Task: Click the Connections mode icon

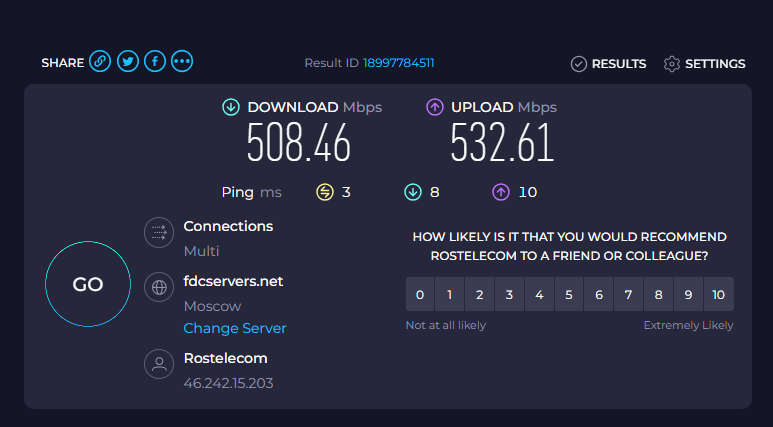Action: 159,232
